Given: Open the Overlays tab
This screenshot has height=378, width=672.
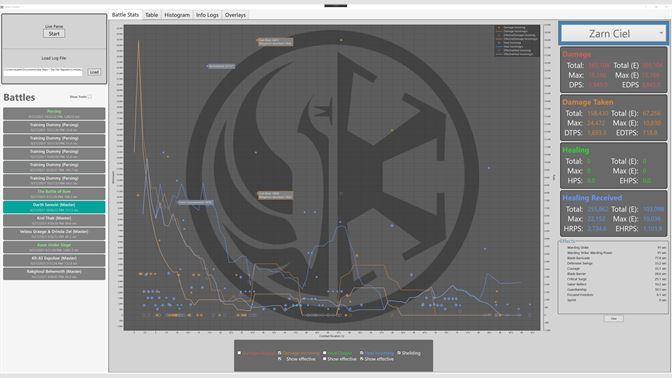Looking at the screenshot, I should [235, 15].
